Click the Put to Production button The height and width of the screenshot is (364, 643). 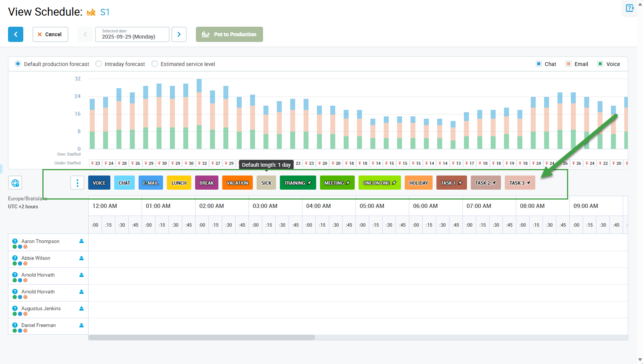(x=229, y=34)
